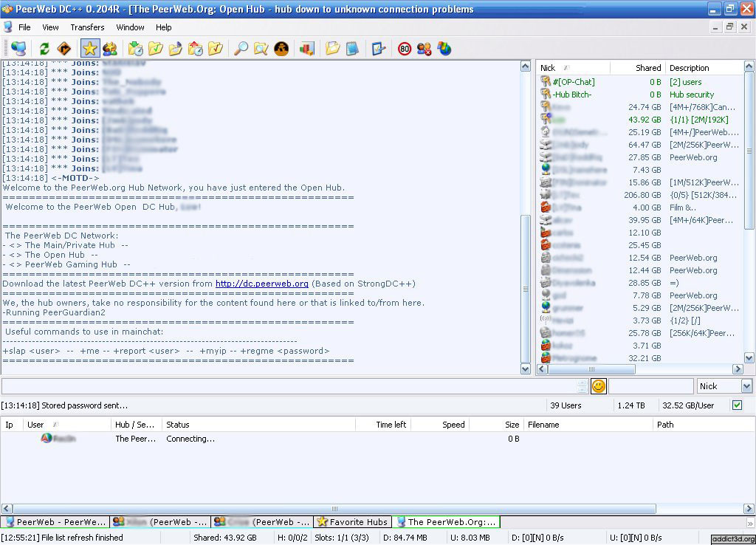Toggle the green filter checkbox near GB/User
The width and height of the screenshot is (756, 545).
[735, 405]
